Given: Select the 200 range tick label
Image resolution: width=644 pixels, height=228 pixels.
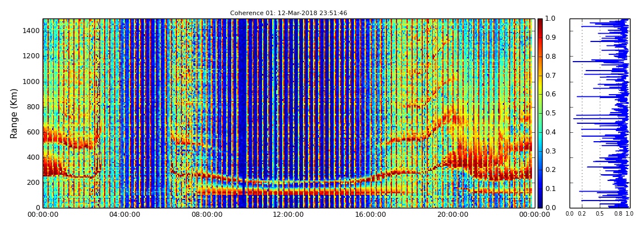Looking at the screenshot, I should click(33, 183).
